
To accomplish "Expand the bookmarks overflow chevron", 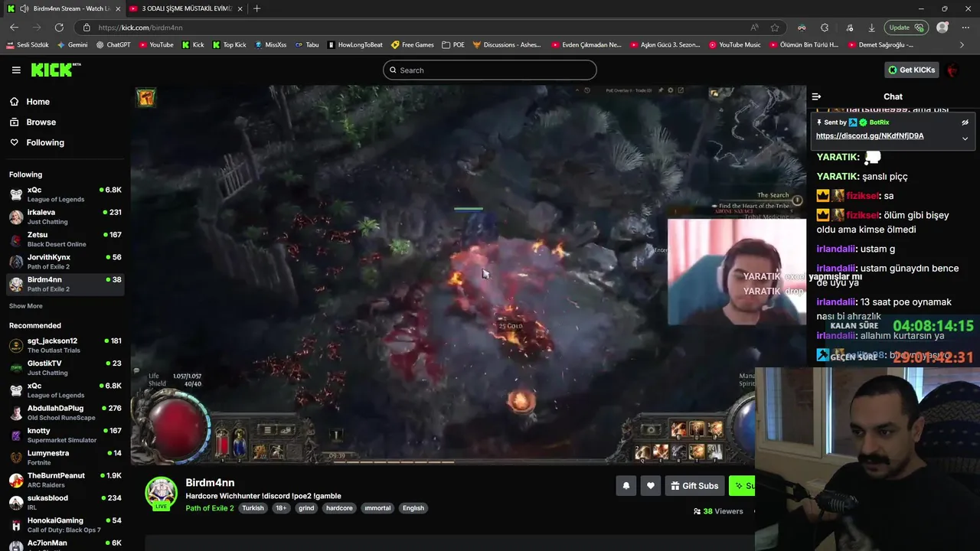I will click(962, 45).
